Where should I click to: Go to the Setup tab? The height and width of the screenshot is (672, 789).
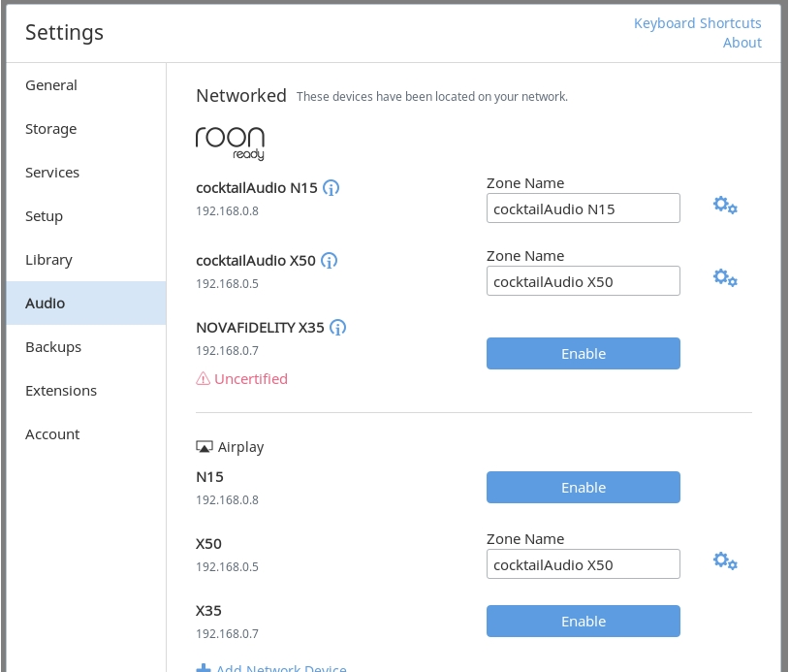pos(86,216)
